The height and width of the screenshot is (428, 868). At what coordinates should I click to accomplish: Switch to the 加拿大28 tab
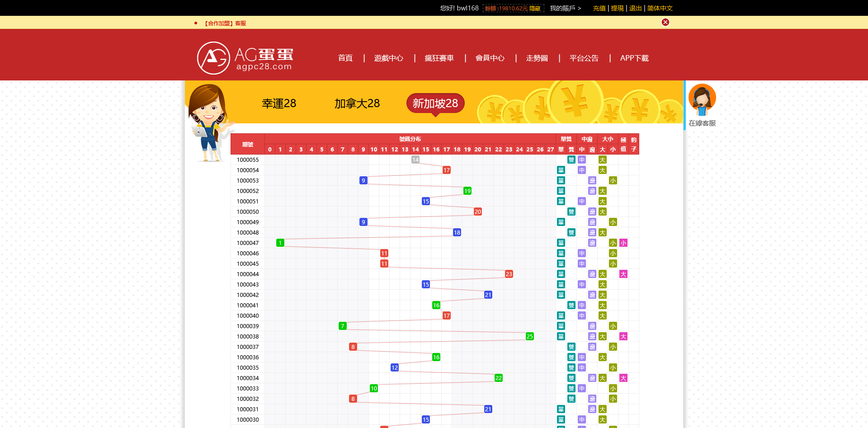pos(357,103)
